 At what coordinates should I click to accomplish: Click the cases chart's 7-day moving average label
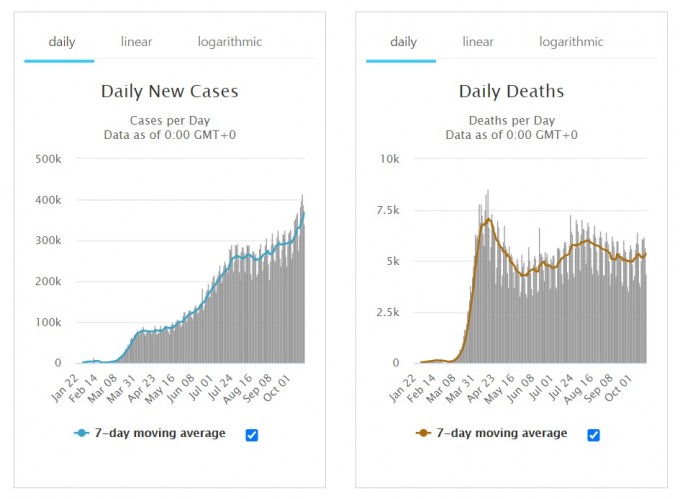tap(162, 433)
